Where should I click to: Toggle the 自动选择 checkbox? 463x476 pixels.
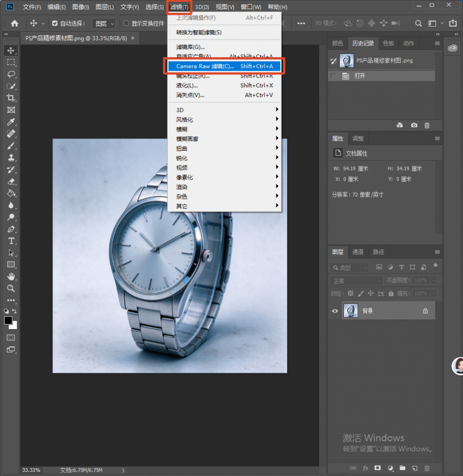pyautogui.click(x=55, y=23)
